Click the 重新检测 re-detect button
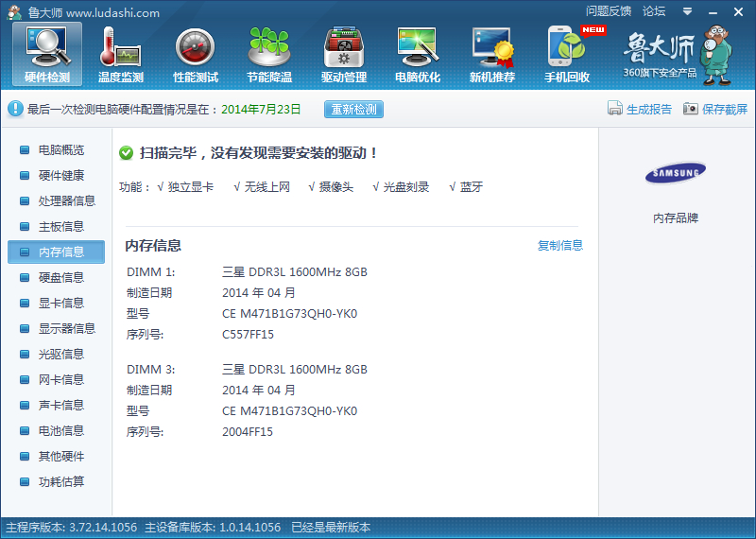Viewport: 756px width, 539px height. pyautogui.click(x=353, y=109)
